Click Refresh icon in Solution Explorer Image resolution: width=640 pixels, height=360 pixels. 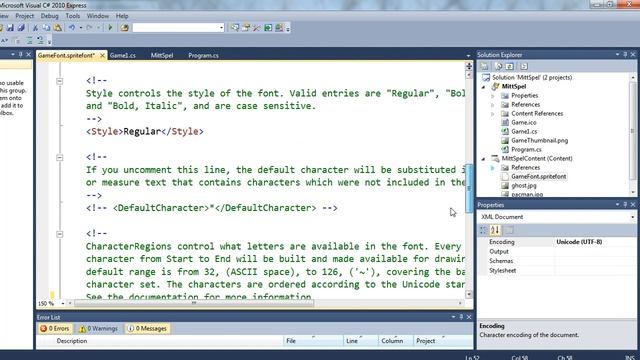(510, 66)
